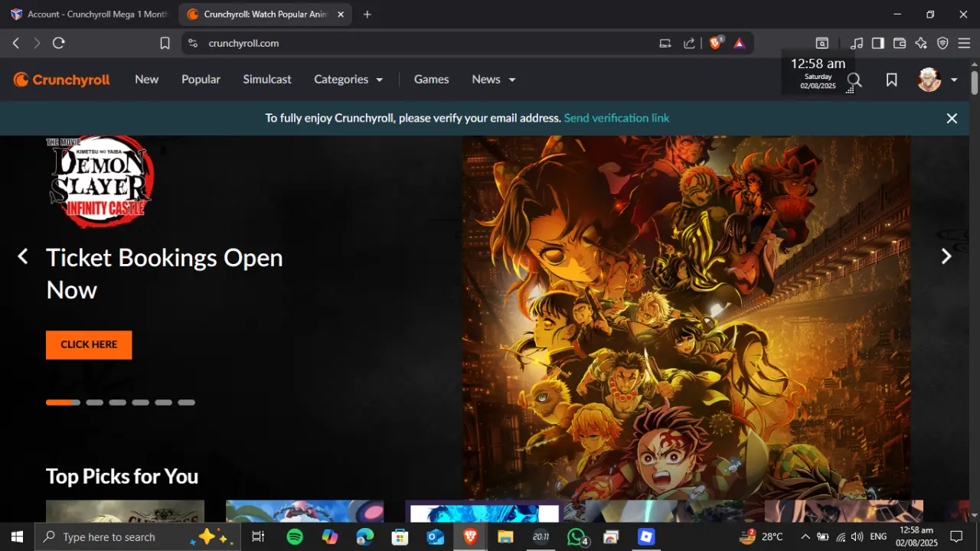Open Microsoft Edge from the taskbar

(365, 537)
